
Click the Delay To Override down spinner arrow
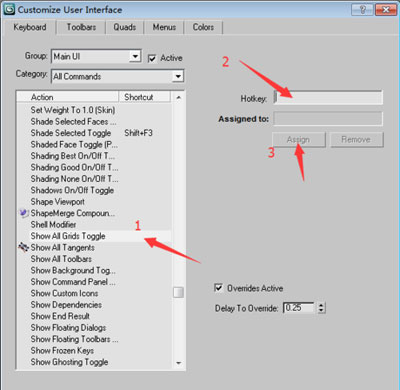pos(321,310)
